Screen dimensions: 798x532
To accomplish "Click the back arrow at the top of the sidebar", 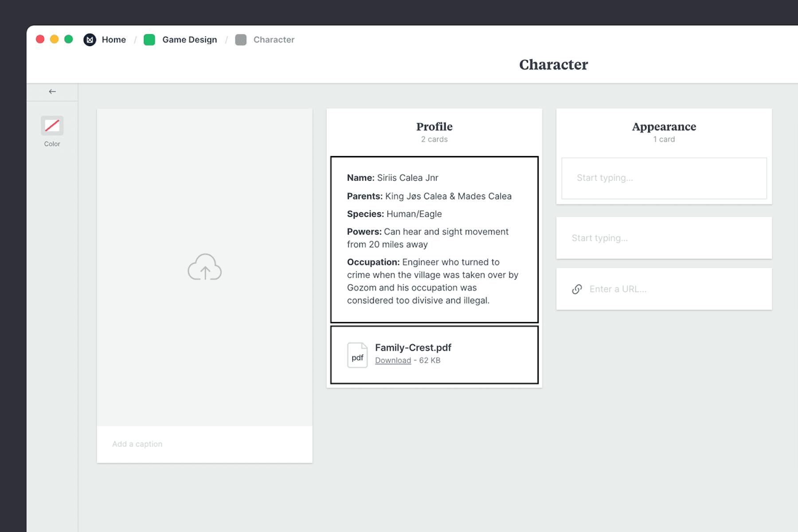I will click(52, 91).
